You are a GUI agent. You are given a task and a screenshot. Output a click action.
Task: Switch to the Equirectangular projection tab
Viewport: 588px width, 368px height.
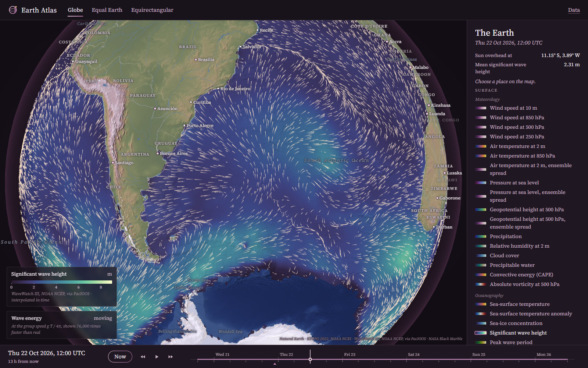[x=152, y=10]
